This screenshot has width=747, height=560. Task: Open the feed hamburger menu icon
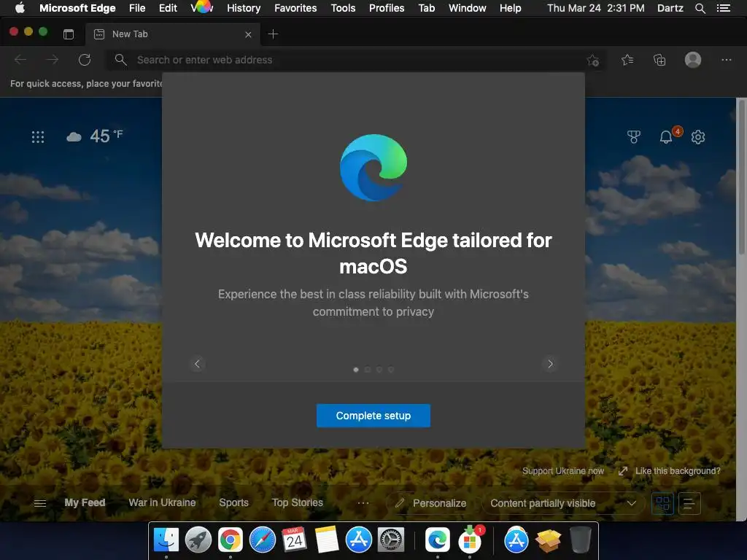click(x=40, y=503)
